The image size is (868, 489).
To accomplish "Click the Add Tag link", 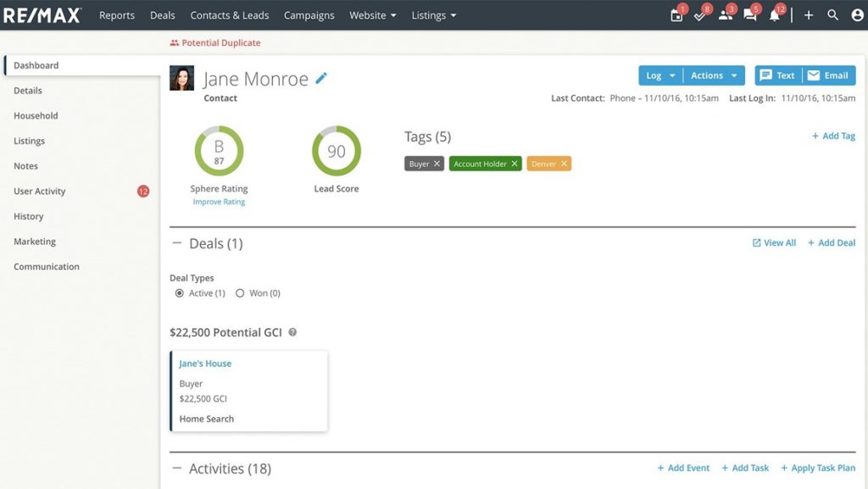I will 833,136.
